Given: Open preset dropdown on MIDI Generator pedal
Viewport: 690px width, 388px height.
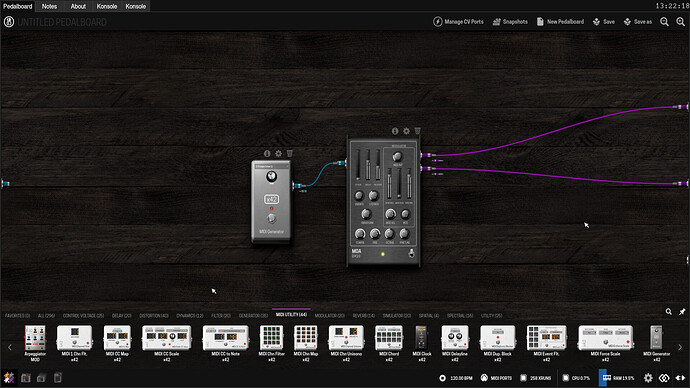Looking at the screenshot, I should (x=271, y=166).
